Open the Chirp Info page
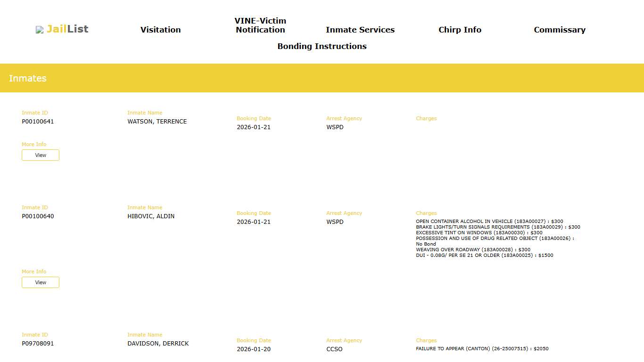 (x=460, y=30)
